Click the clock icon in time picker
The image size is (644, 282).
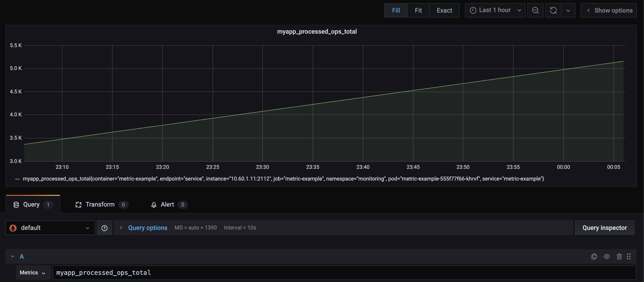tap(473, 10)
